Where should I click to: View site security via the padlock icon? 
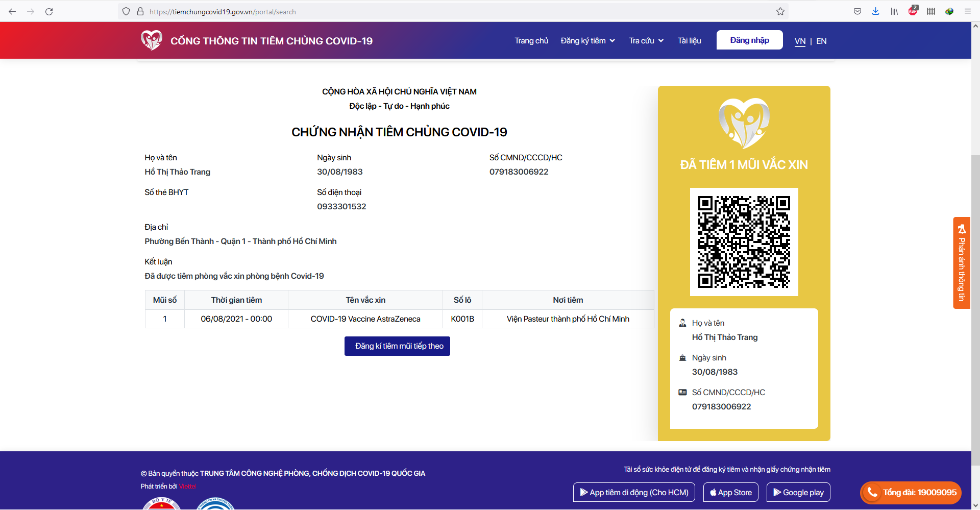coord(140,11)
